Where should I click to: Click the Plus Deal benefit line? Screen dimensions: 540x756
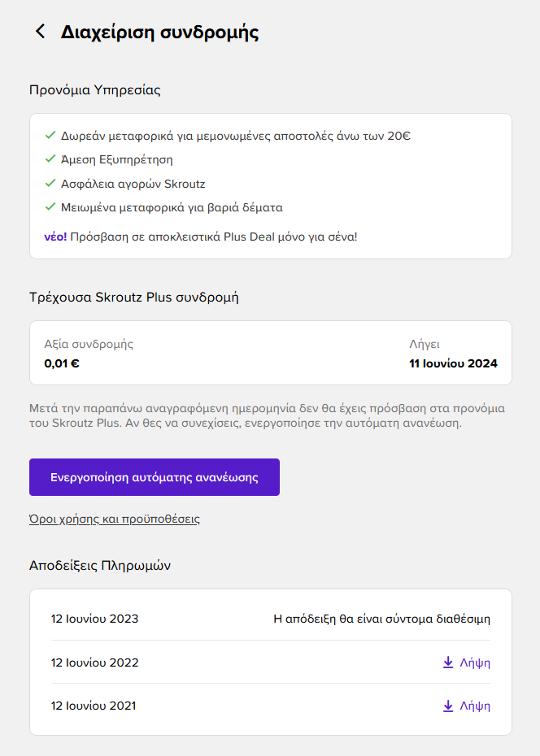pos(201,237)
